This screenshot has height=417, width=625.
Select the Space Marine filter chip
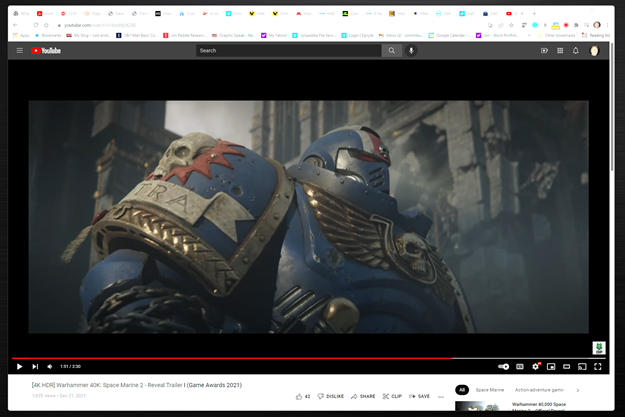coord(490,390)
